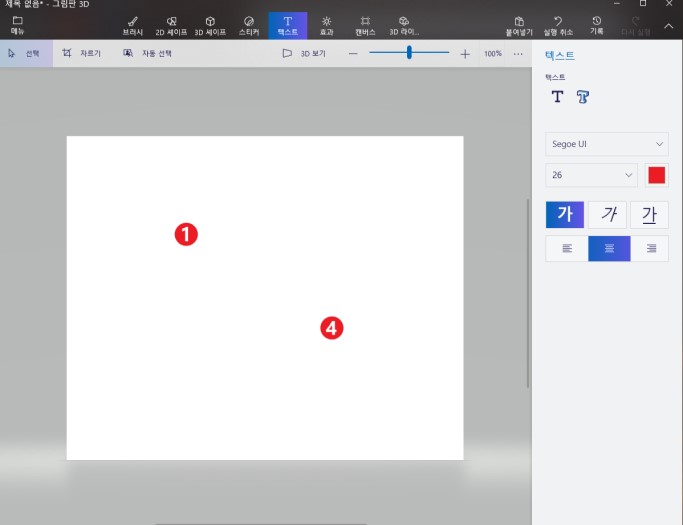Image resolution: width=683 pixels, height=525 pixels.
Task: Collapse the ribbon with the chevron
Action: coord(668,26)
